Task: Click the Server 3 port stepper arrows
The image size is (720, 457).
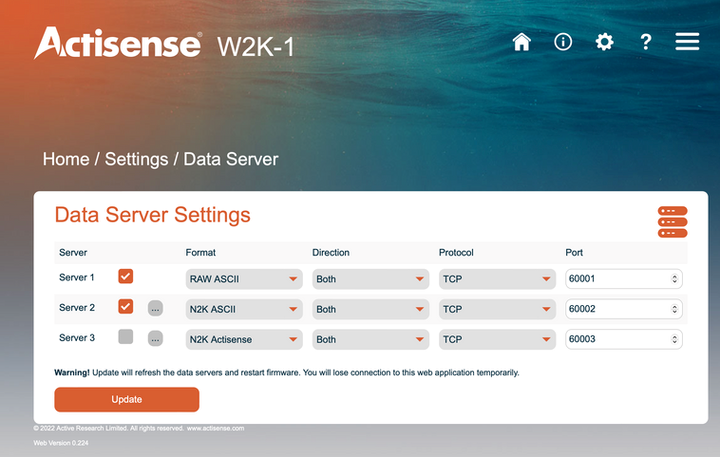Action: tap(675, 339)
